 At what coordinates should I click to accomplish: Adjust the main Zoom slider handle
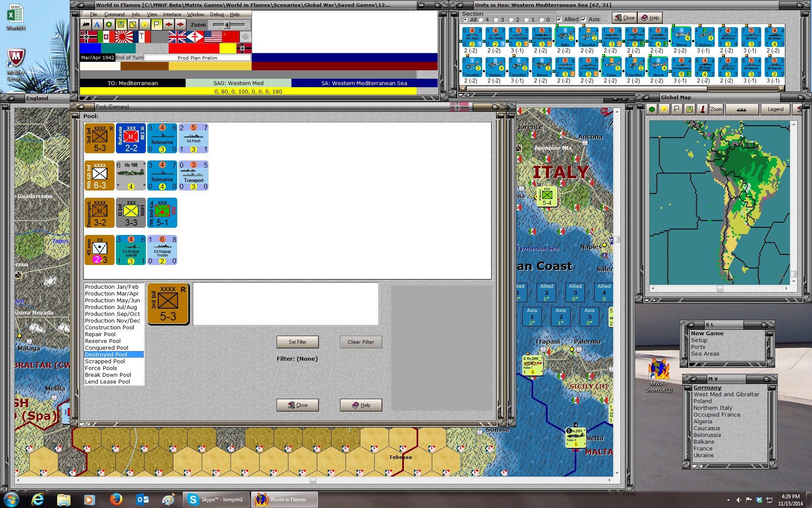tap(227, 25)
